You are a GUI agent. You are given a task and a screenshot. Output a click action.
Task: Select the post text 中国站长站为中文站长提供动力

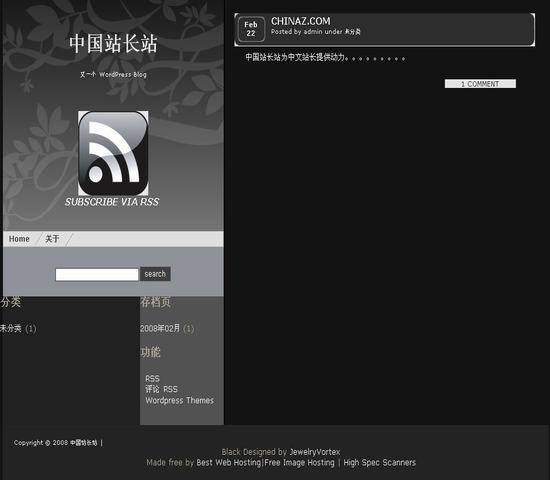pyautogui.click(x=295, y=57)
